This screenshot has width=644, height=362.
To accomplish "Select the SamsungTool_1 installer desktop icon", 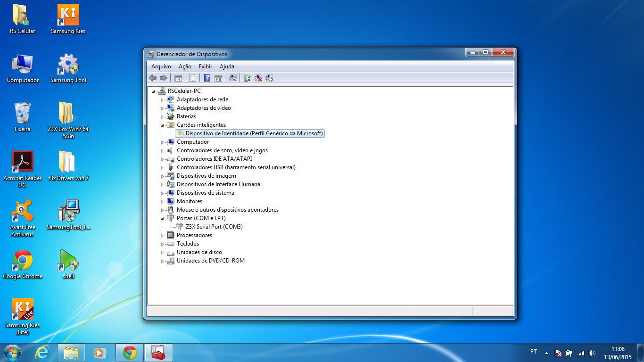I will (x=68, y=215).
